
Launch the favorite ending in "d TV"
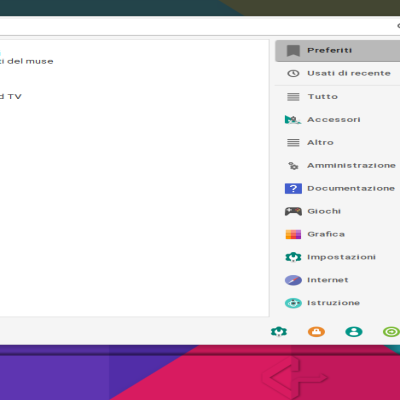pos(11,97)
